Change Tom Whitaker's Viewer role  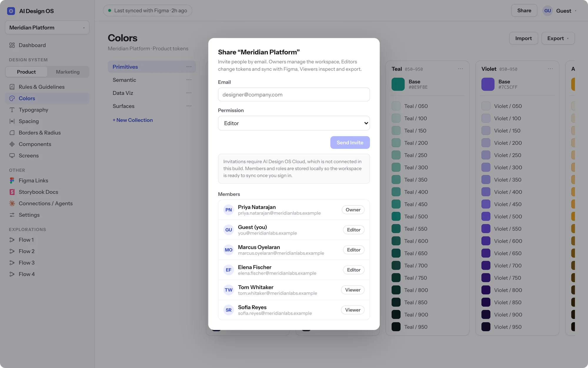pos(353,290)
